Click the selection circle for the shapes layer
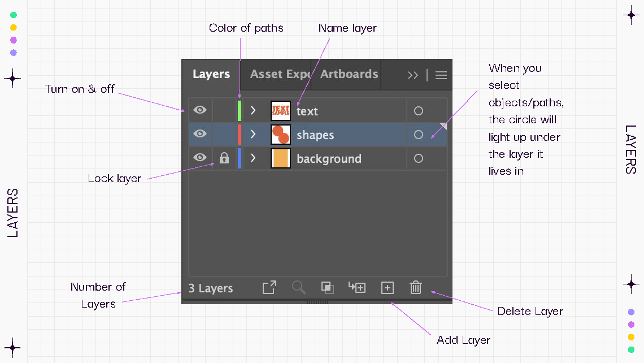The width and height of the screenshot is (644, 363). click(418, 134)
